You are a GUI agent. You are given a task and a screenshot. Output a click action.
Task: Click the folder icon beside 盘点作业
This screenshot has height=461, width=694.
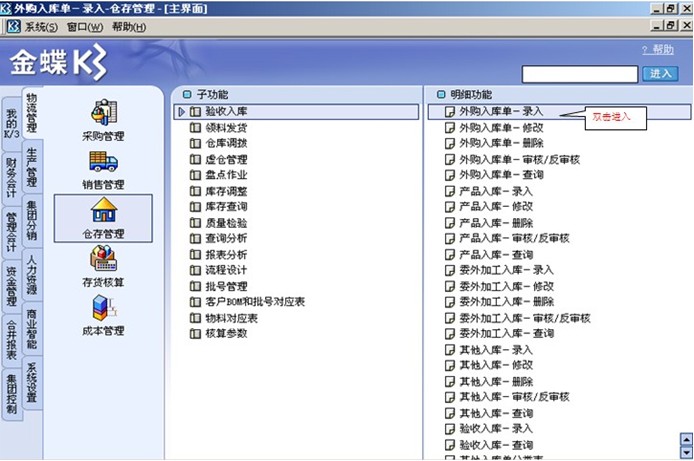point(195,175)
